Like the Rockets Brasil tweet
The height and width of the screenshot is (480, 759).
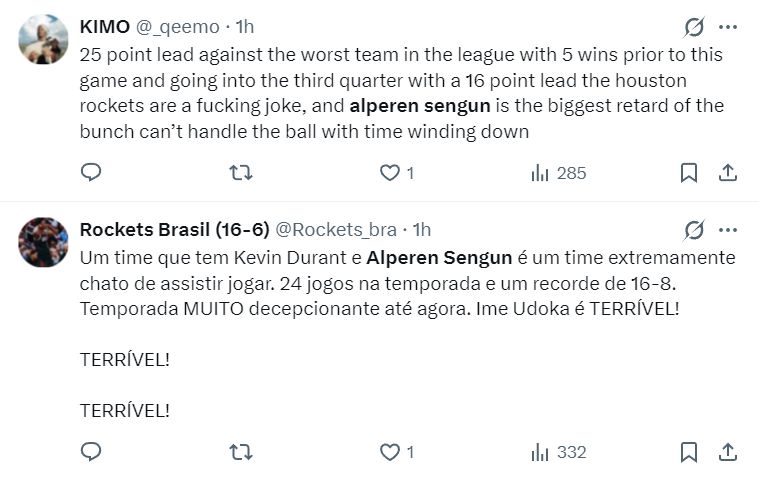coord(390,452)
